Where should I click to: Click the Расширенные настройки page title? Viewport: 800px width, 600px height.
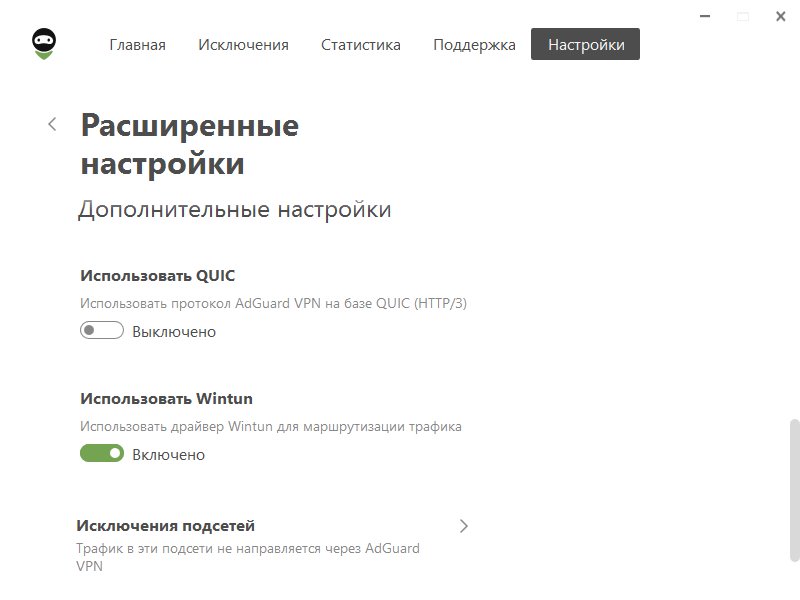click(x=190, y=144)
